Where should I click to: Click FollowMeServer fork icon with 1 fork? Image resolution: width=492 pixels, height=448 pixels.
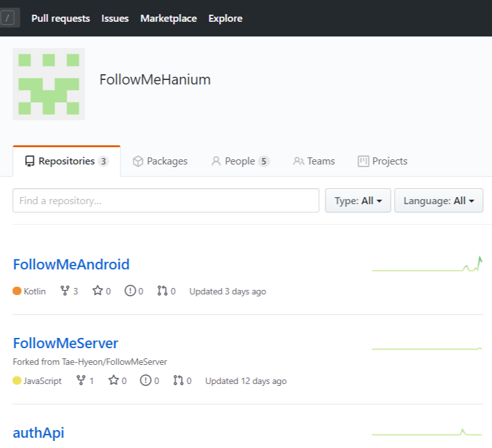point(81,380)
